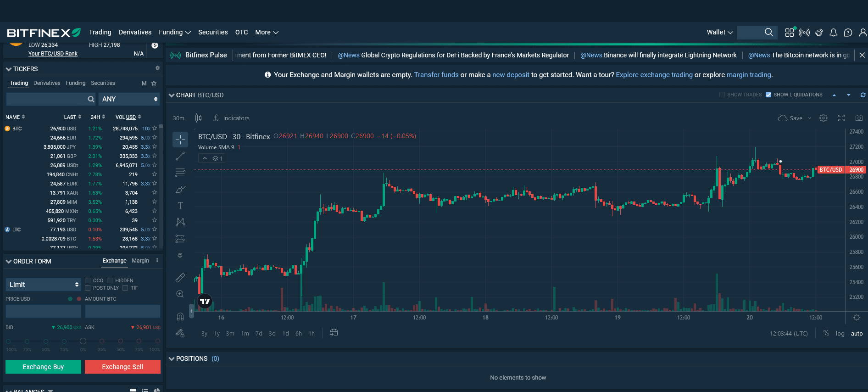Click the Amount BTC input field

(122, 311)
